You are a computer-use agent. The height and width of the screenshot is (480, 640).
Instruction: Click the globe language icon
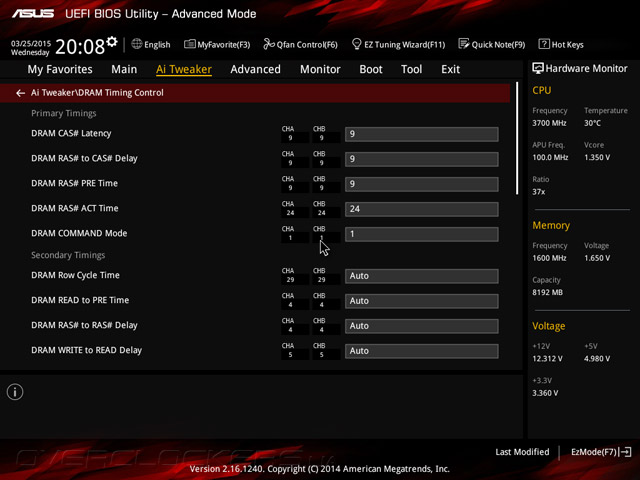coord(137,44)
